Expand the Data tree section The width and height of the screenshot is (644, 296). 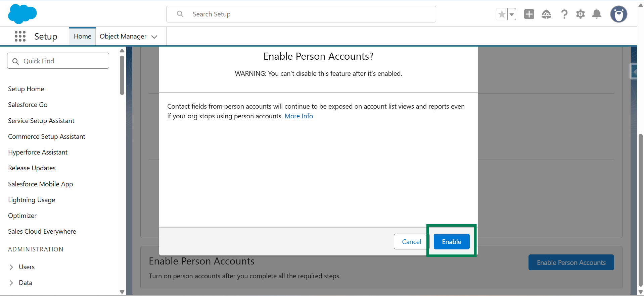click(x=11, y=283)
